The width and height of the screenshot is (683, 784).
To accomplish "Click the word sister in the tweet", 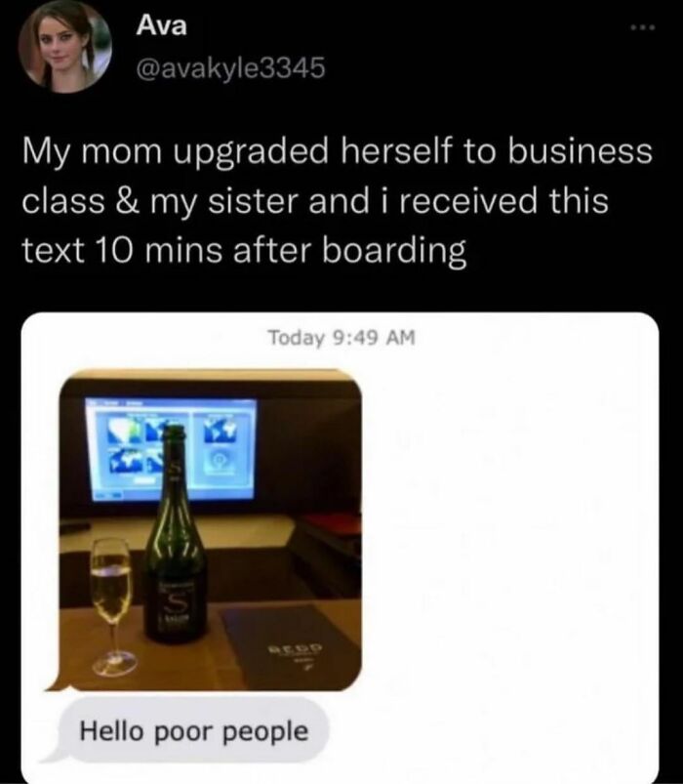I will point(253,201).
